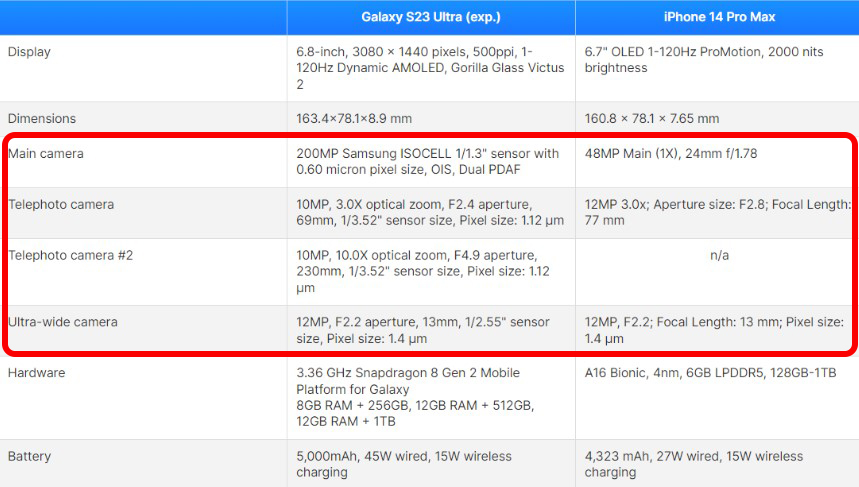Image resolution: width=859 pixels, height=487 pixels.
Task: Select the Telephoto camera row label
Action: pos(61,204)
